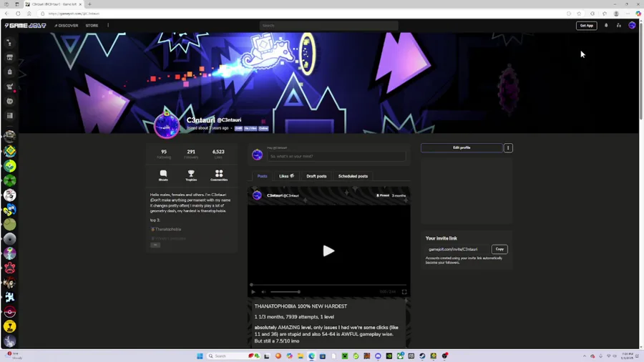Open the 95 Following count
Viewport: 644px width, 362px height.
(163, 154)
